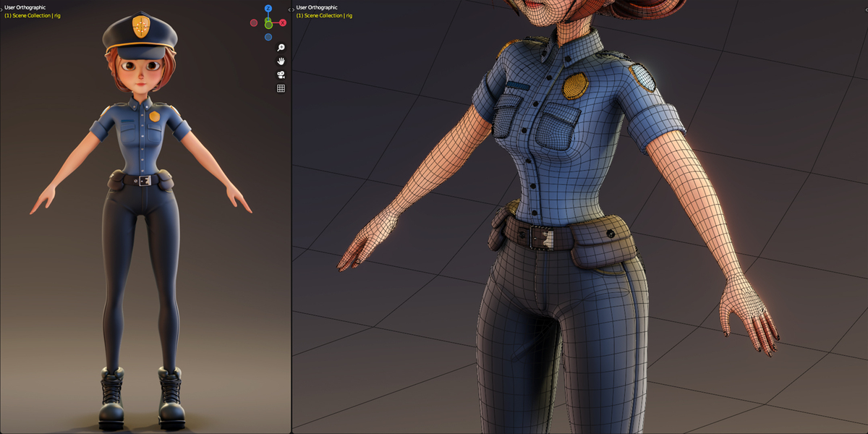The width and height of the screenshot is (868, 434).
Task: Click the negative X axis gizmo circle
Action: point(254,22)
